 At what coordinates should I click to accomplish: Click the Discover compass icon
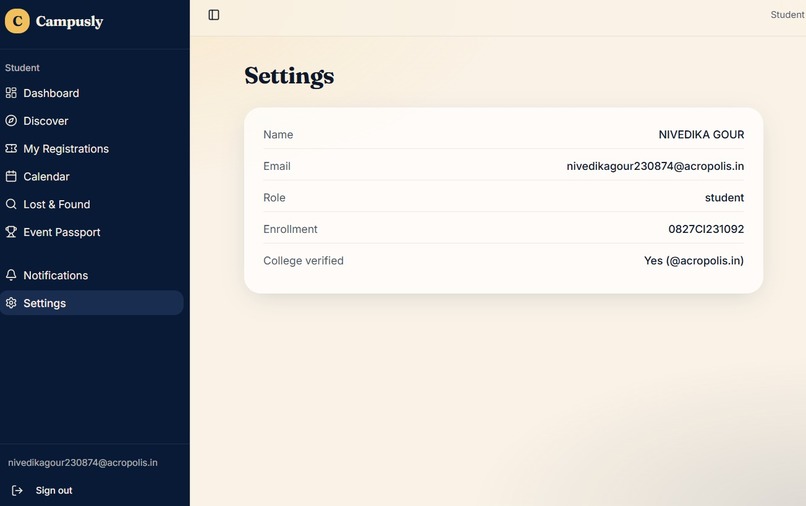point(11,120)
